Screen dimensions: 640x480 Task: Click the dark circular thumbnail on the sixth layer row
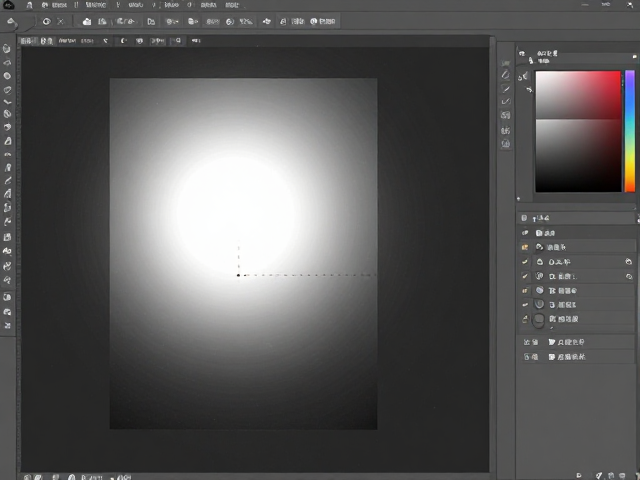pos(540,304)
